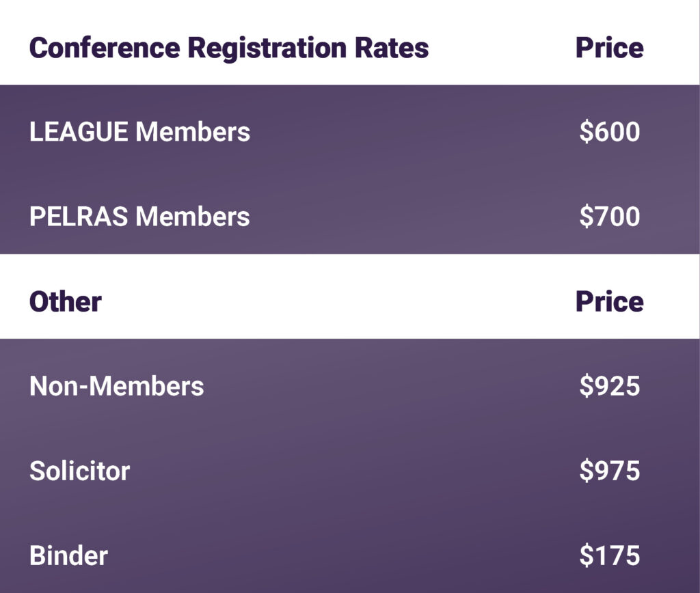700x593 pixels.
Task: Click the word PELRAS
Action: (79, 217)
